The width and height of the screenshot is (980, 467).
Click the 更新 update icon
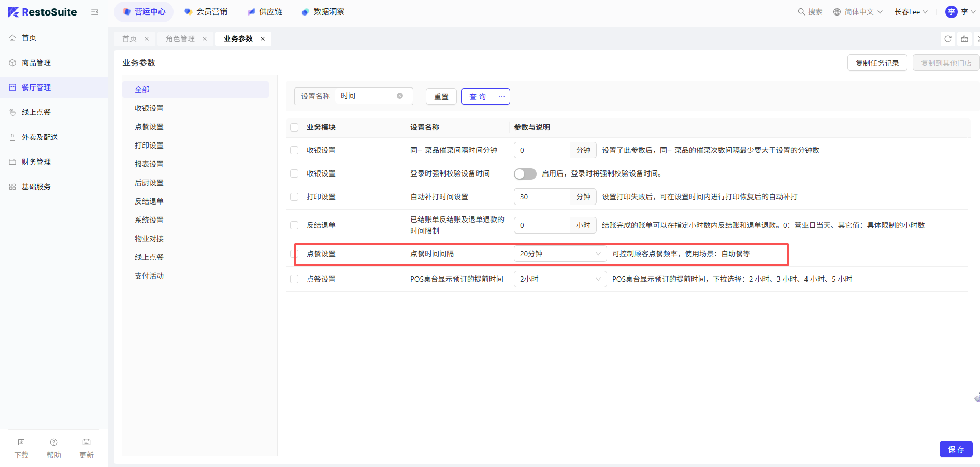(x=87, y=443)
